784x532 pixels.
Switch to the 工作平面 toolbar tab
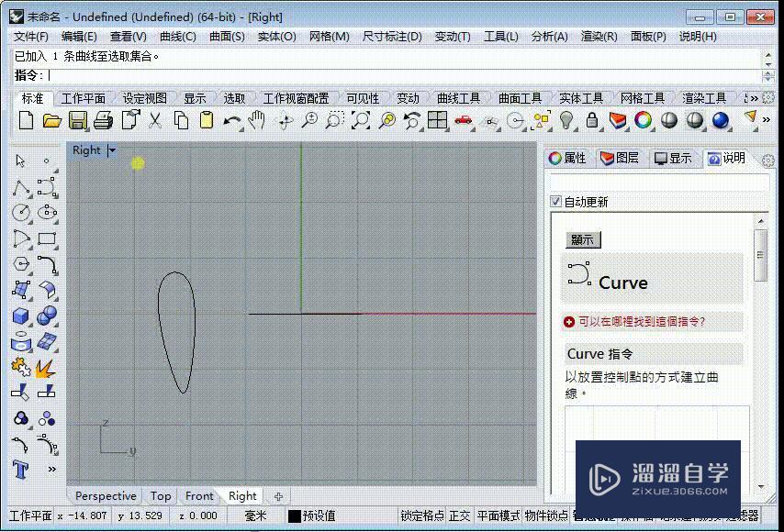(83, 98)
